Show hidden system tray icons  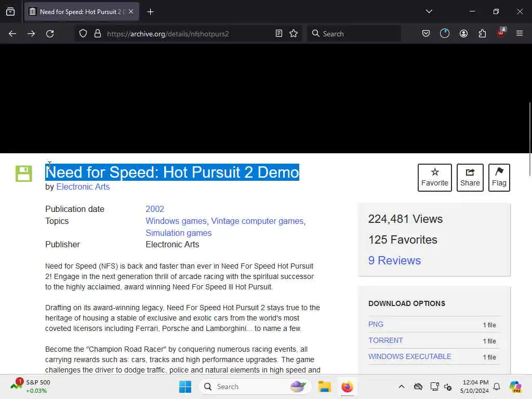[402, 387]
